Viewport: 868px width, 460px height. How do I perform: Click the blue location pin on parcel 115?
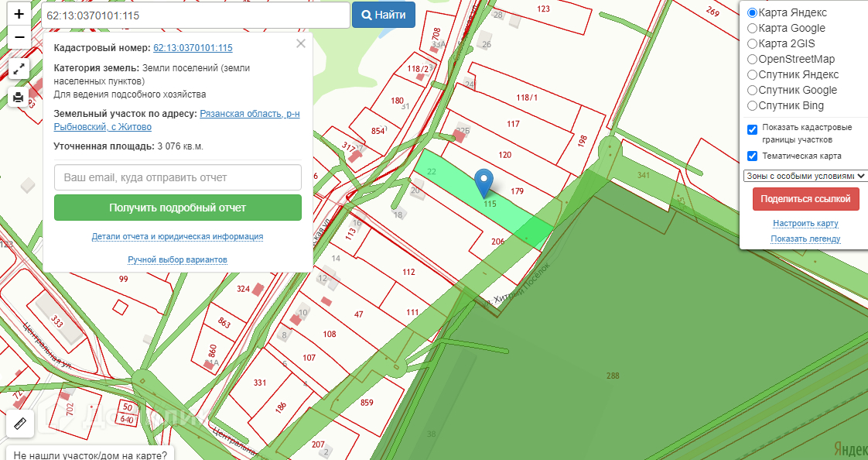pos(484,183)
